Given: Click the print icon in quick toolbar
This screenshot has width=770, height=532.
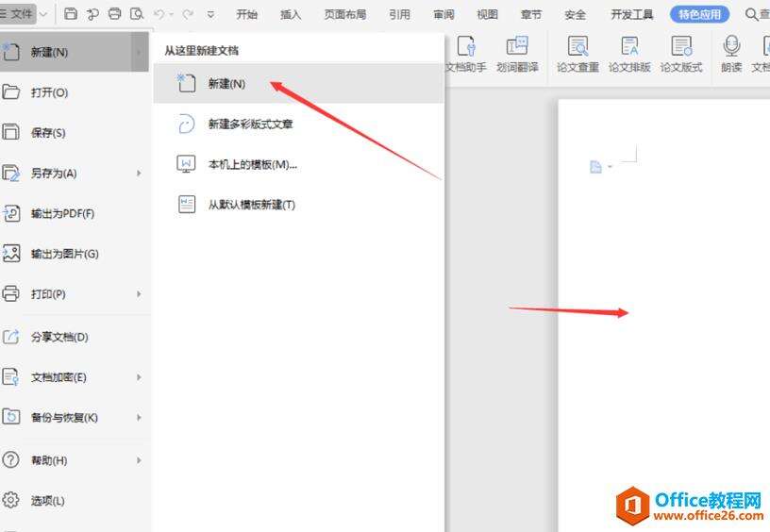Looking at the screenshot, I should (114, 14).
